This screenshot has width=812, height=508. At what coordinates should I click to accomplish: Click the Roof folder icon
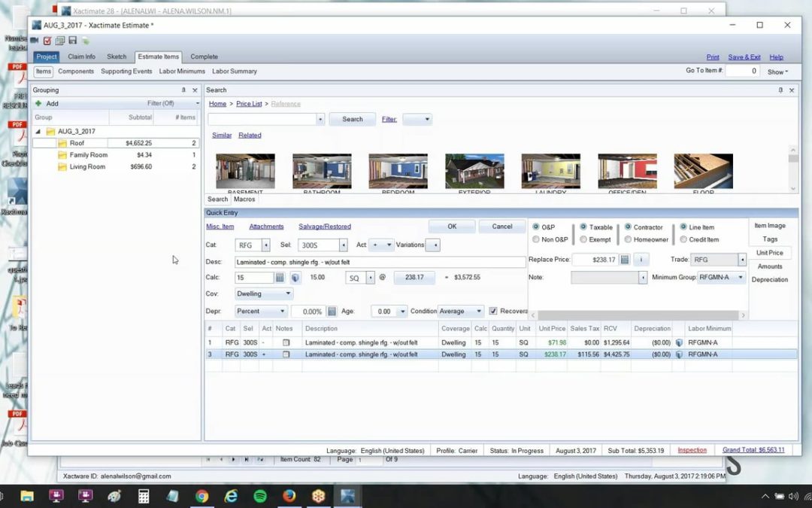pos(62,143)
